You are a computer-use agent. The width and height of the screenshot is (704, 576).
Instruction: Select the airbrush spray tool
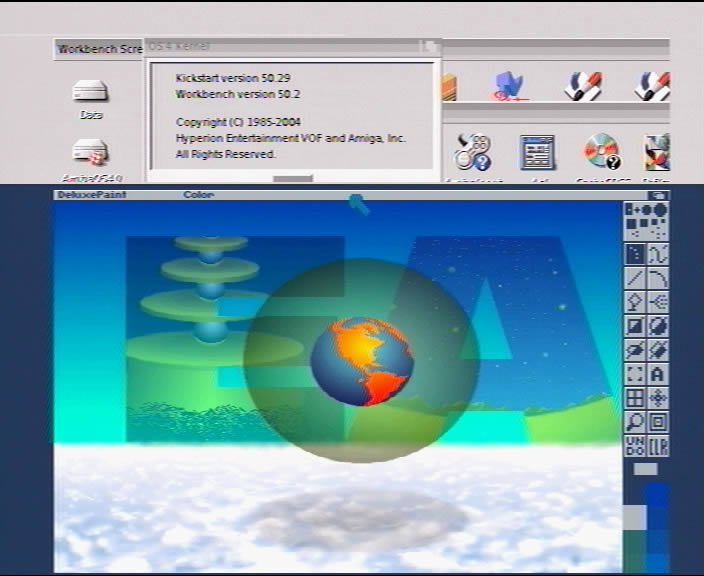tap(658, 302)
